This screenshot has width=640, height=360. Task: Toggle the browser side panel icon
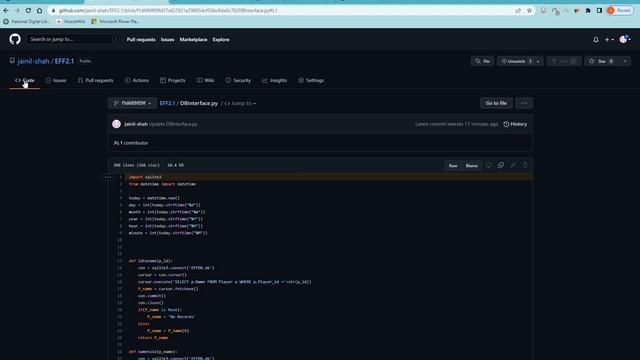coord(599,11)
